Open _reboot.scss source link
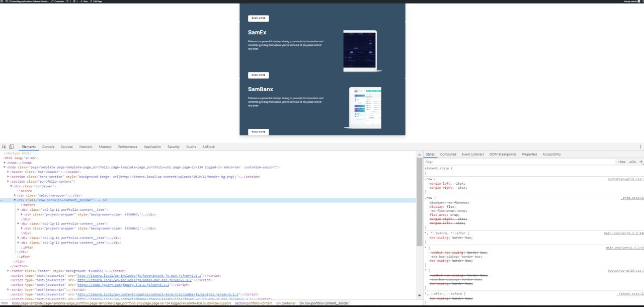The width and height of the screenshot is (644, 307). [x=631, y=293]
